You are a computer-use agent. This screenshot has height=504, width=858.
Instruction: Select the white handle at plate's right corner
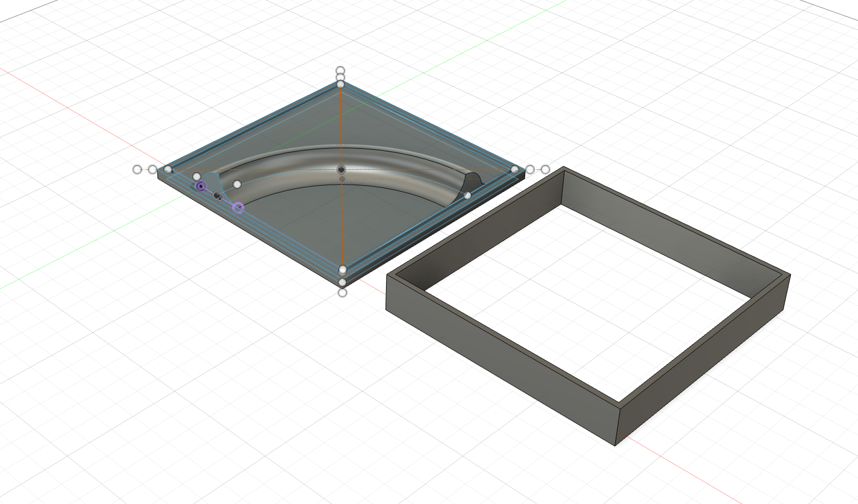pyautogui.click(x=515, y=170)
